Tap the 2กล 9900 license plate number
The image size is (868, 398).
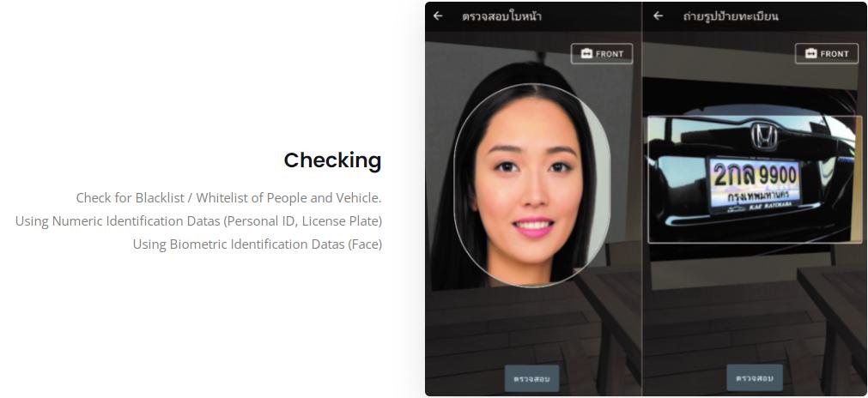click(755, 175)
